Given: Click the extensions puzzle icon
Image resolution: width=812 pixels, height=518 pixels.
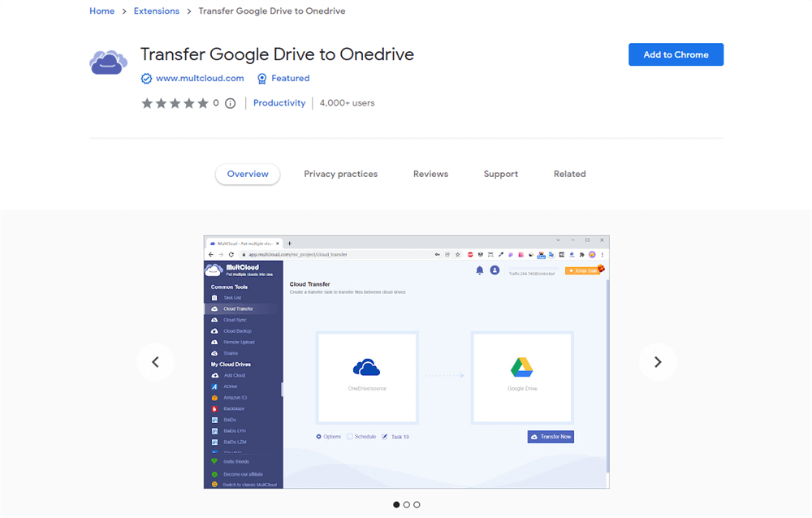Looking at the screenshot, I should point(582,254).
